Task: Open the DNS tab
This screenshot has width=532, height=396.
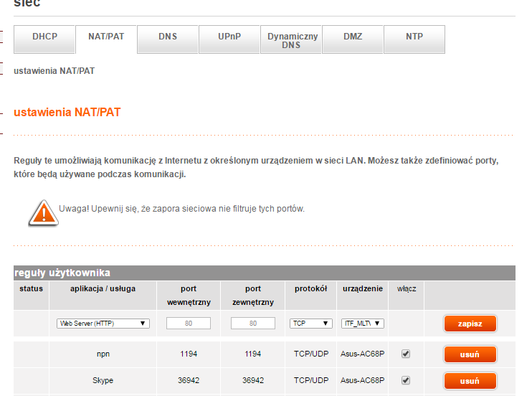Action: (168, 37)
